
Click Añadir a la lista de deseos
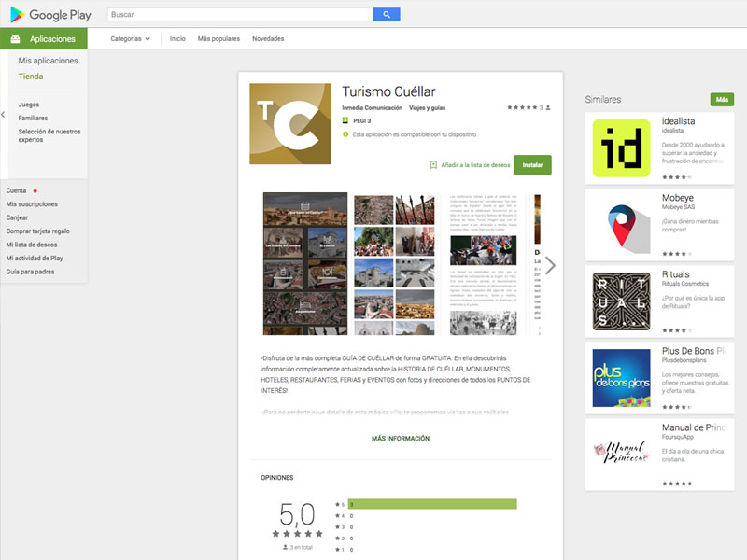[475, 165]
